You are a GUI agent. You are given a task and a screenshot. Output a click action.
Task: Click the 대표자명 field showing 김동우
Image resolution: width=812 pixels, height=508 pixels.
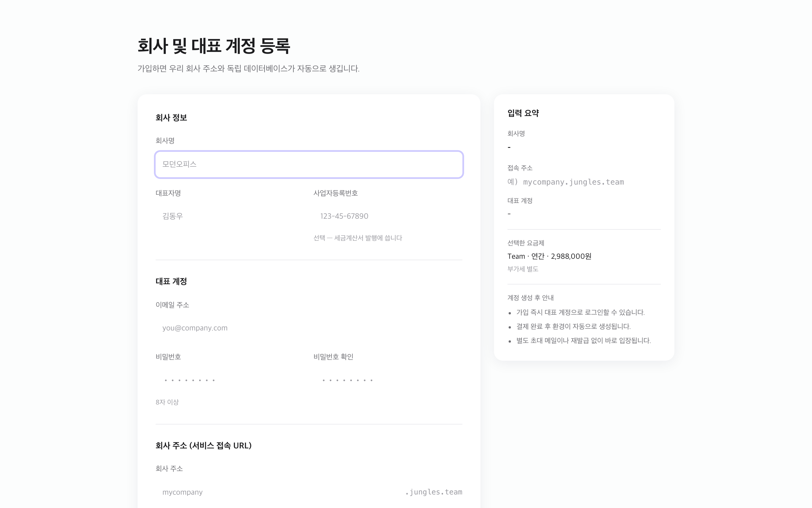pyautogui.click(x=230, y=216)
